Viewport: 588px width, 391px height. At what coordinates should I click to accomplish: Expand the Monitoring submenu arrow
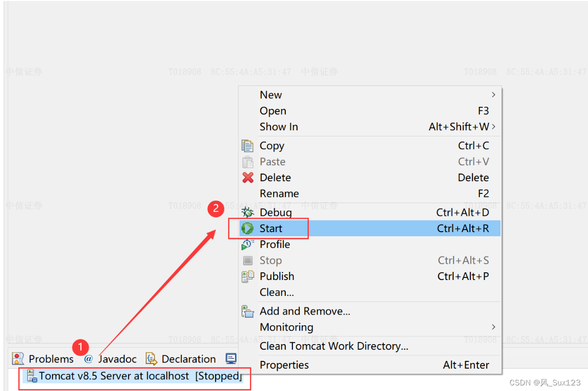pyautogui.click(x=494, y=327)
